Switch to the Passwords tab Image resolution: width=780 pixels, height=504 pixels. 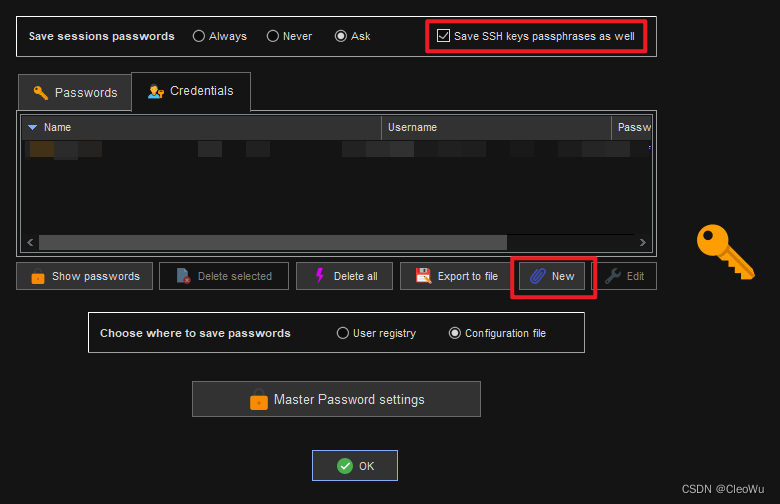pyautogui.click(x=75, y=92)
